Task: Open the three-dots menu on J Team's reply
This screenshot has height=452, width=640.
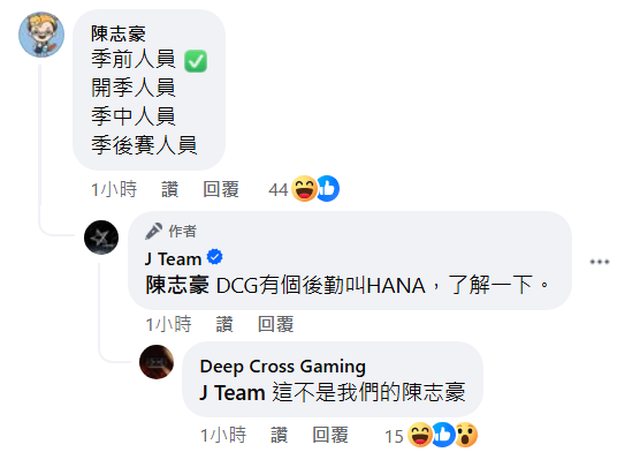Action: coord(600,261)
